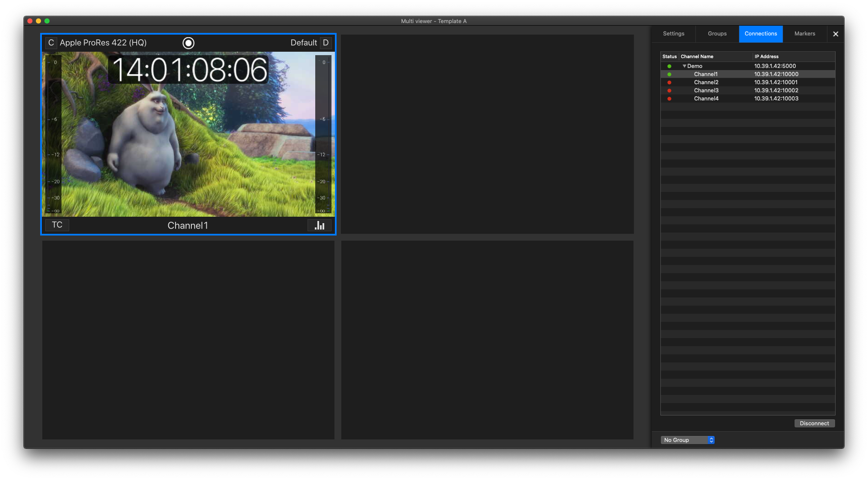The height and width of the screenshot is (480, 868).
Task: Click the Default destination label
Action: click(x=304, y=43)
